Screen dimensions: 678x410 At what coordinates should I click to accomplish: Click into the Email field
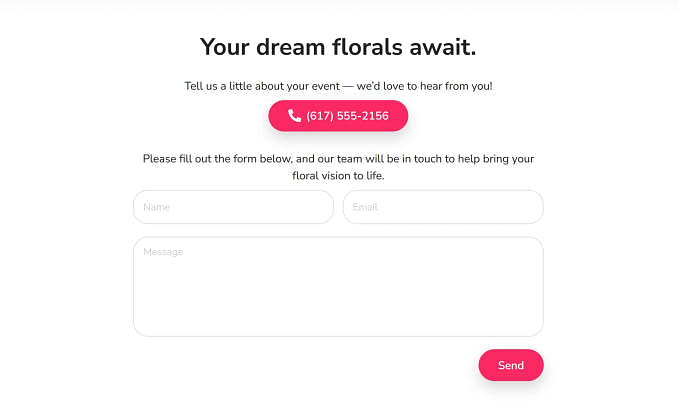[443, 207]
